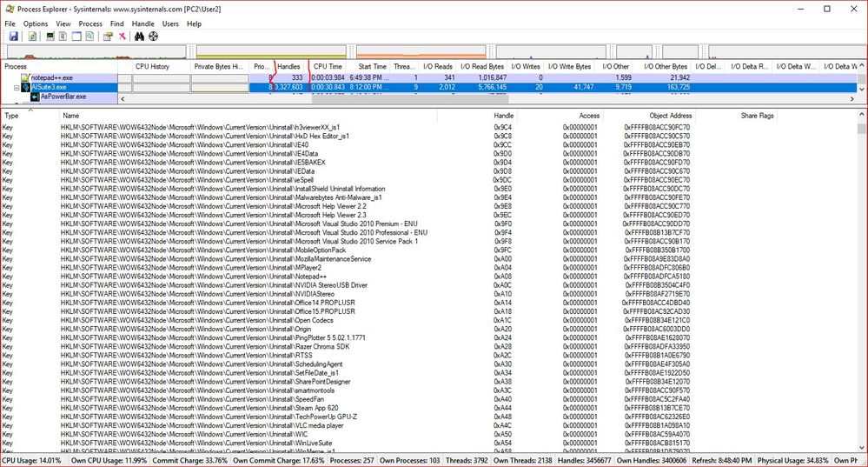Open the Properties toolbar icon

click(x=108, y=36)
